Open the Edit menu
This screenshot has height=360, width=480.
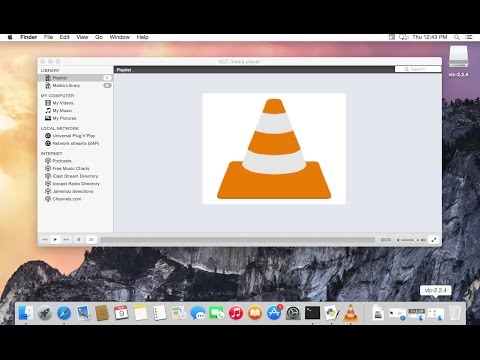point(65,37)
